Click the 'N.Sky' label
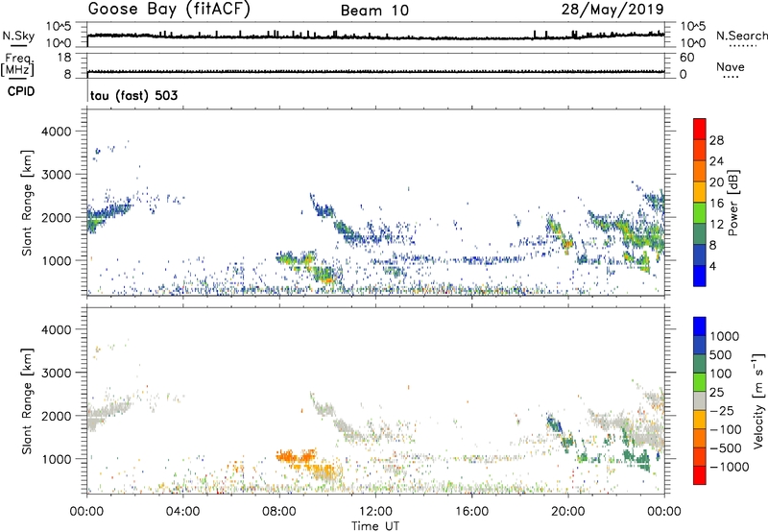 tap(18, 36)
